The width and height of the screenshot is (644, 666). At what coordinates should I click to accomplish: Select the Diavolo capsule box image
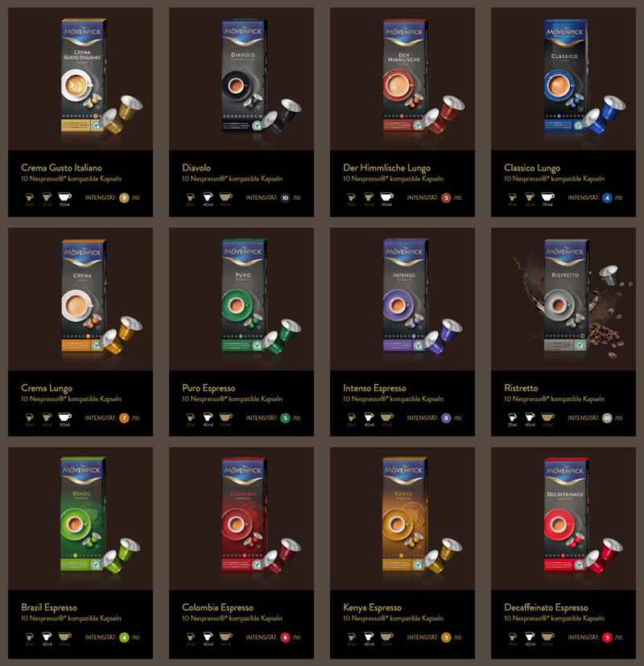pos(245,77)
